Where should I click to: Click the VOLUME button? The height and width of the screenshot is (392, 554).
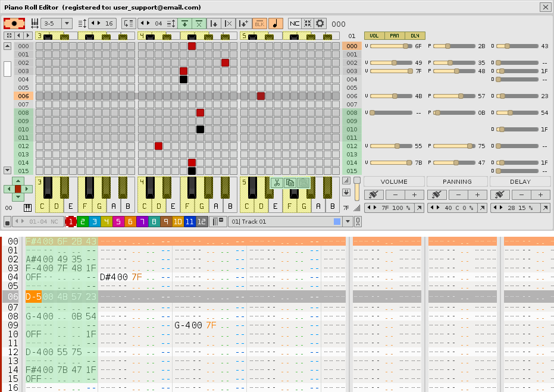[394, 181]
